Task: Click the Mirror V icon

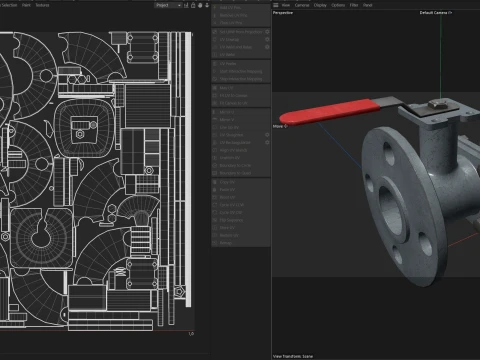Action: (x=215, y=120)
